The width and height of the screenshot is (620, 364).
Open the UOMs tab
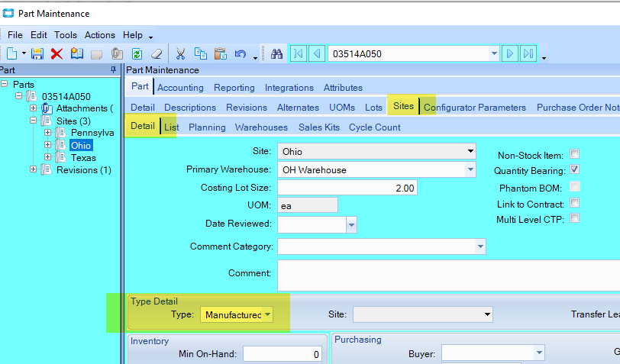(342, 107)
